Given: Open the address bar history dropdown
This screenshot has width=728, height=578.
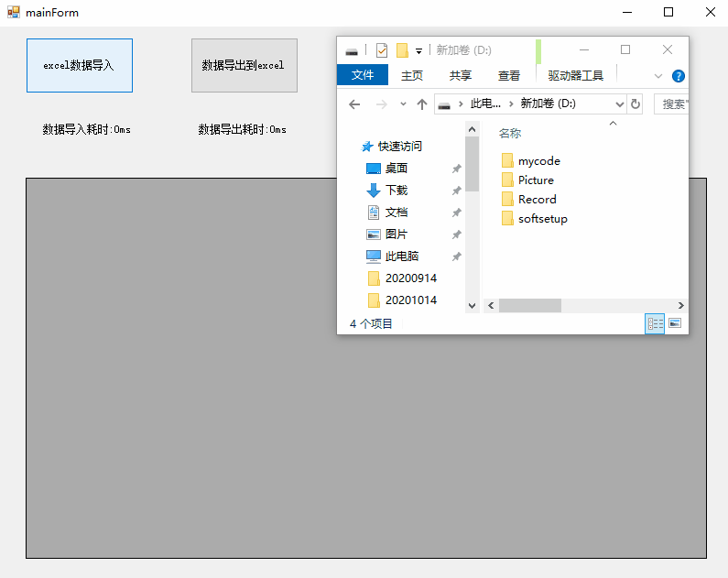Looking at the screenshot, I should tap(619, 104).
